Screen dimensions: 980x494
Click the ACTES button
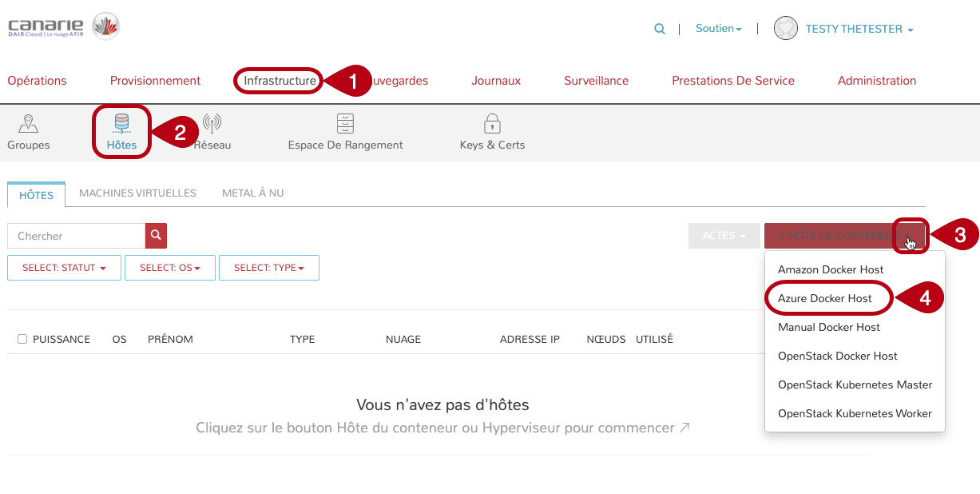point(724,236)
